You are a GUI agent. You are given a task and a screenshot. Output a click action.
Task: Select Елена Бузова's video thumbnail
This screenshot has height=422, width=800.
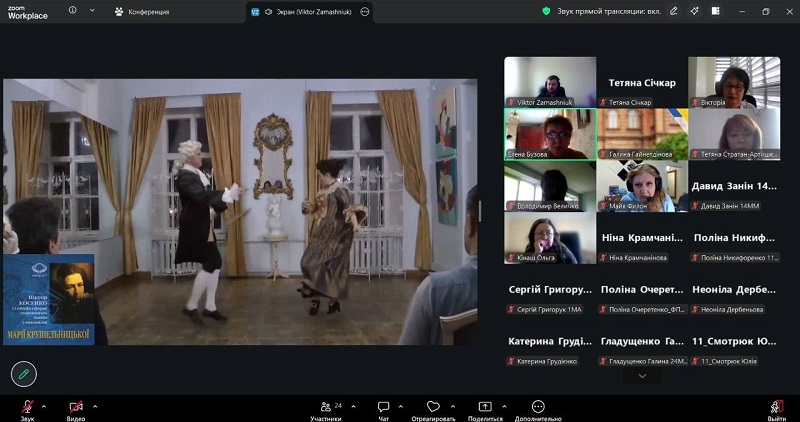[x=549, y=134]
